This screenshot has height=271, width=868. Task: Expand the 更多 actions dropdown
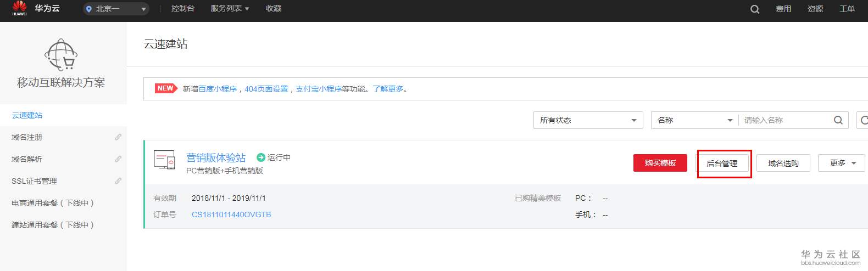842,163
